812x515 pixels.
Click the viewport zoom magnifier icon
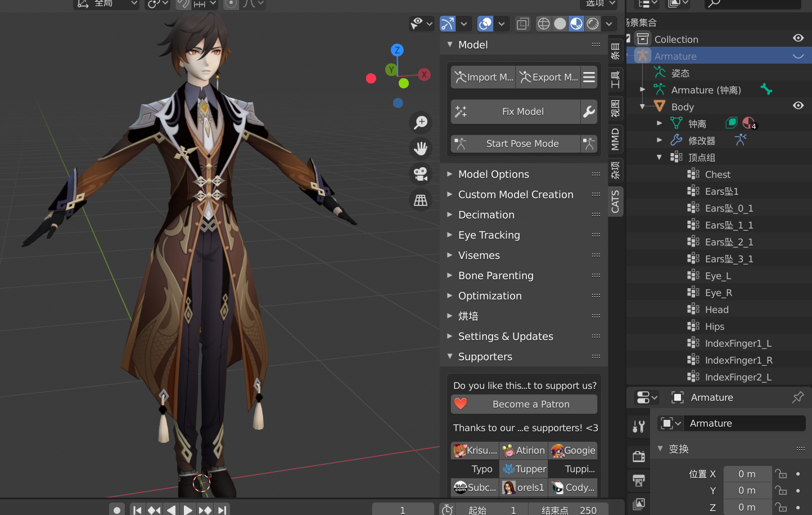[421, 122]
